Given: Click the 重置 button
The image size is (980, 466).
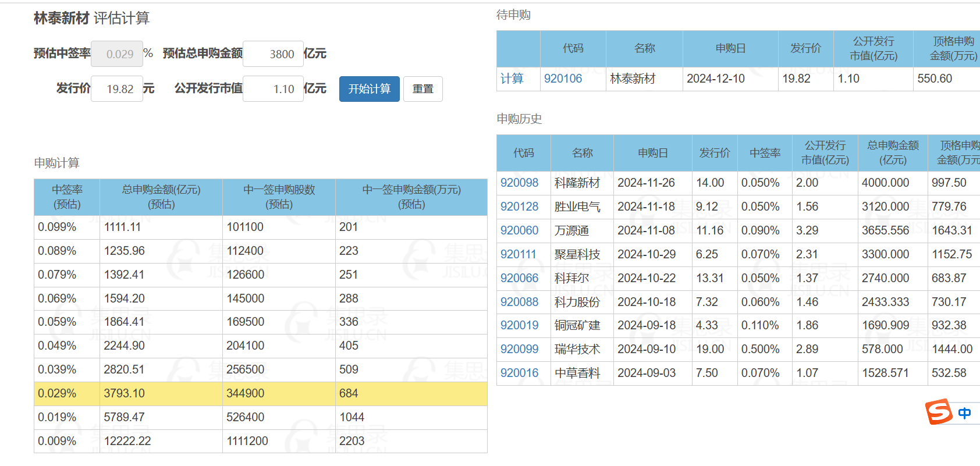Looking at the screenshot, I should (422, 89).
